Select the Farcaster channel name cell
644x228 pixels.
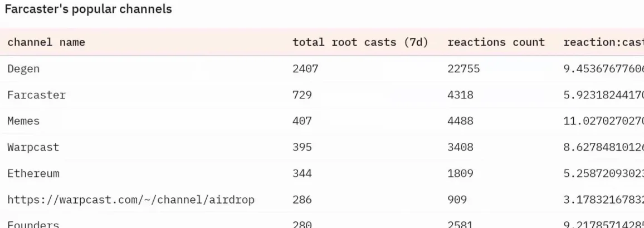pyautogui.click(x=36, y=95)
